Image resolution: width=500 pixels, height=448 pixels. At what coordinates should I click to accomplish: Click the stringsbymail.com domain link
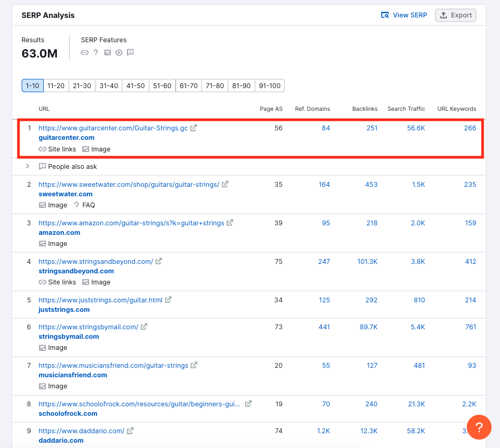[x=69, y=337]
